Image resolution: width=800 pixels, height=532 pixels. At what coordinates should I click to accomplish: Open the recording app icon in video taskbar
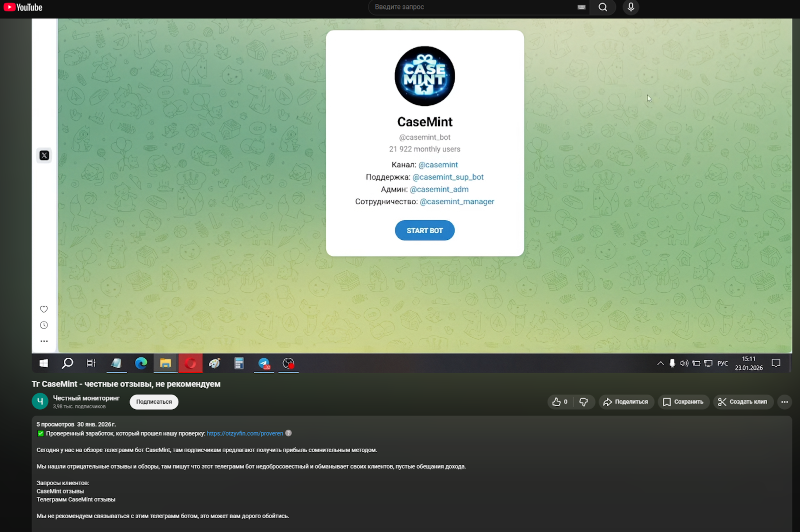coord(288,363)
